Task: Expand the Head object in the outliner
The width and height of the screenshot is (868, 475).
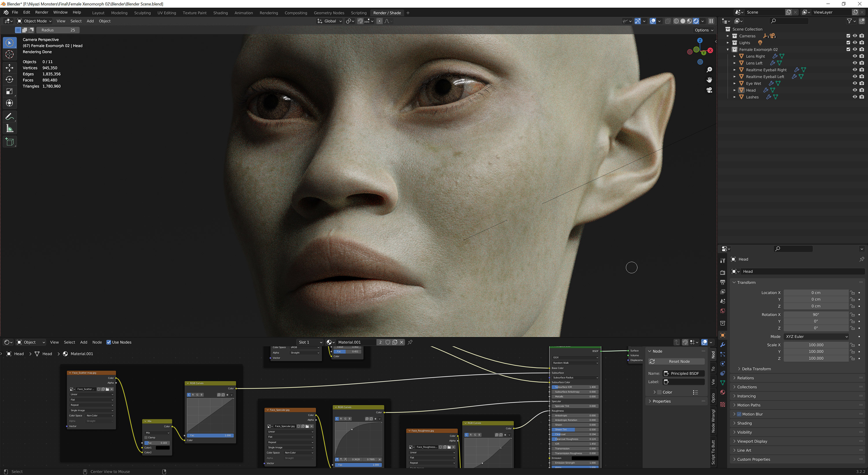Action: 735,90
